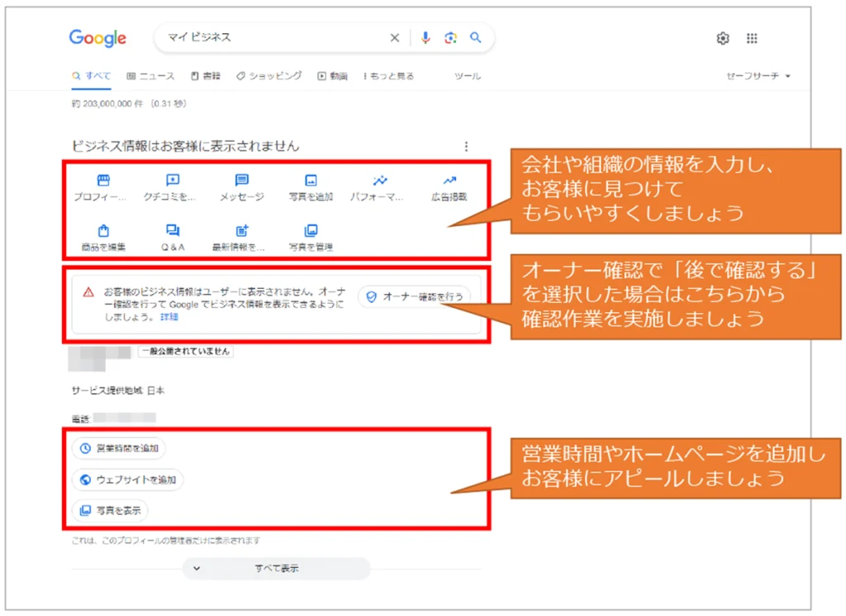Open クチコミ reviews icon
Screen dimensions: 846x616
[173, 180]
